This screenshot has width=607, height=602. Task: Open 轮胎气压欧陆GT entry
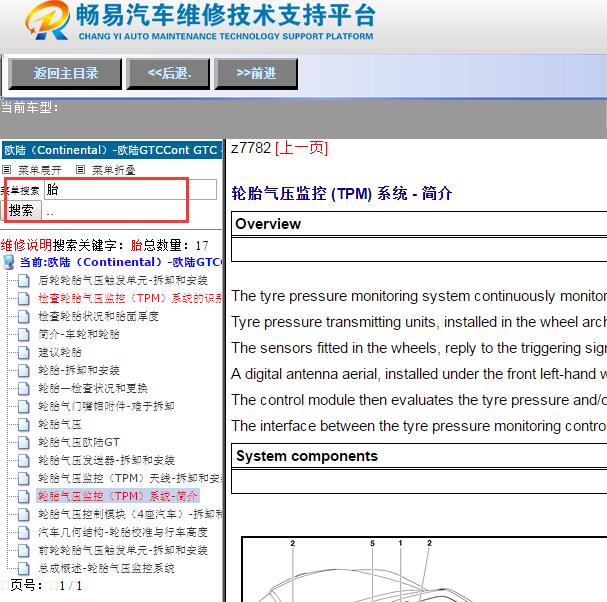click(x=79, y=442)
